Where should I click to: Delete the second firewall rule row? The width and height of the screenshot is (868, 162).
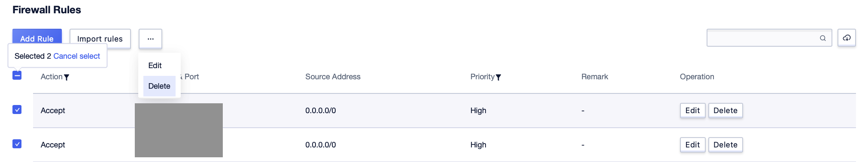click(x=725, y=145)
